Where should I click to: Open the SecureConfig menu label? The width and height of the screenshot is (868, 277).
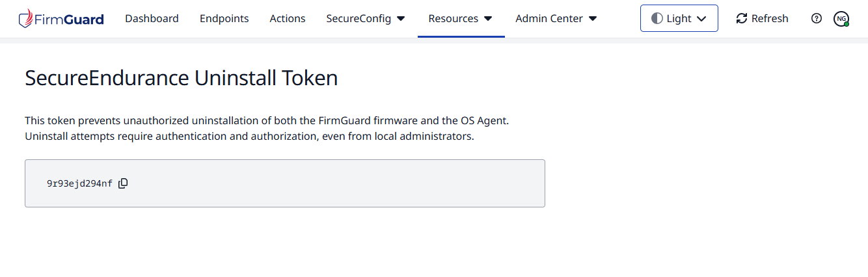[359, 18]
